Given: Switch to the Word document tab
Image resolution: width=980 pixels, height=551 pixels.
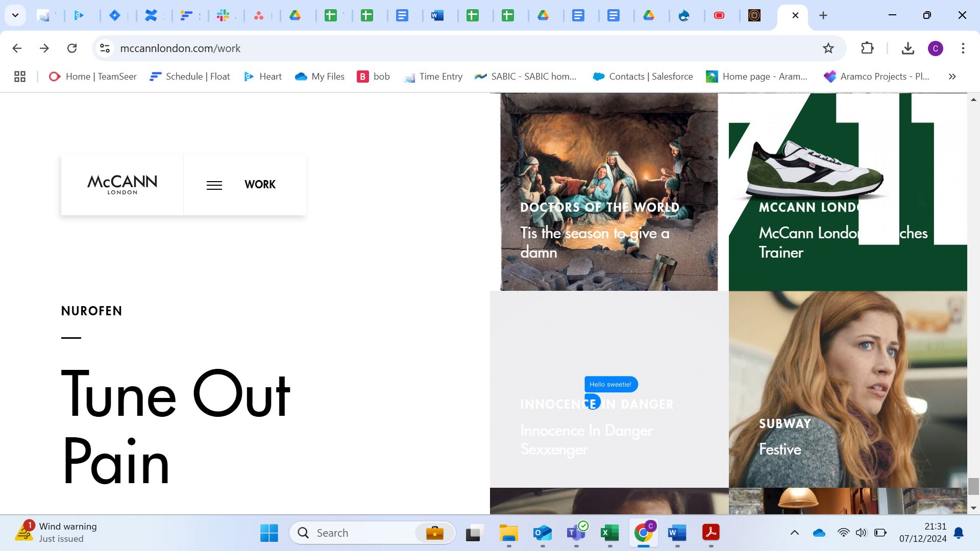Looking at the screenshot, I should coord(437,15).
